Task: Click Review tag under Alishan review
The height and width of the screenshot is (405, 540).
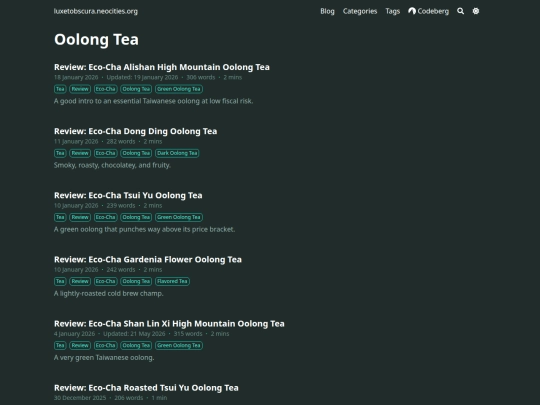Action: (80, 89)
